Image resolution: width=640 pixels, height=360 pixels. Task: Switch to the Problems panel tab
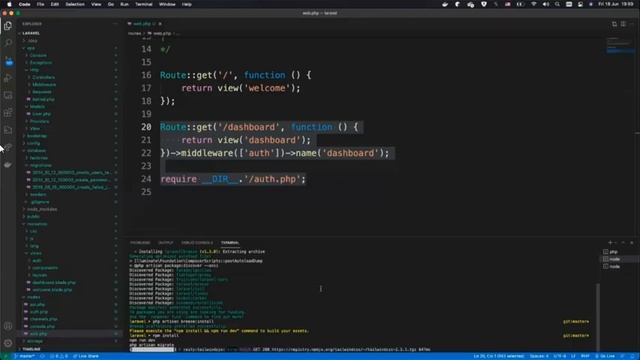click(x=140, y=243)
